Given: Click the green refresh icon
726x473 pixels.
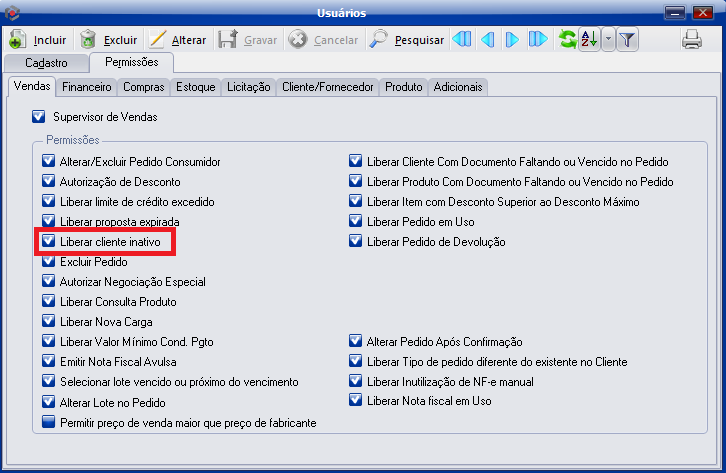Looking at the screenshot, I should 567,40.
